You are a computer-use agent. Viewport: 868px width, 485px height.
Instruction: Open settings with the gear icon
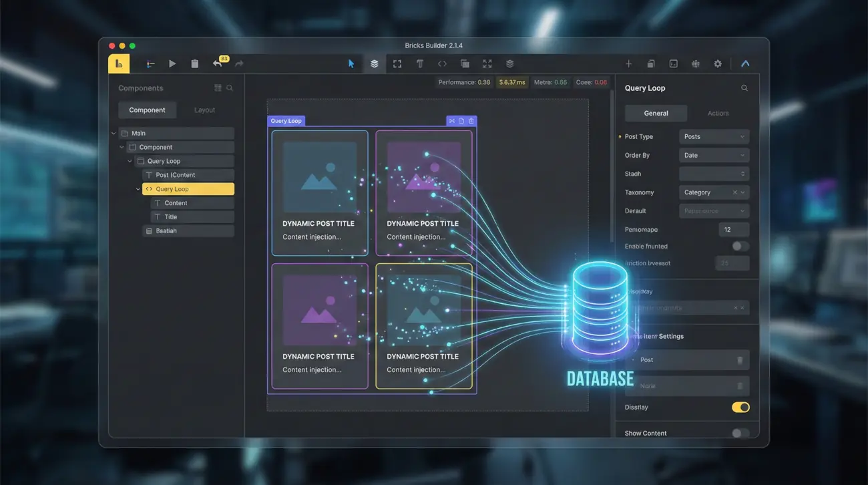[x=718, y=63]
